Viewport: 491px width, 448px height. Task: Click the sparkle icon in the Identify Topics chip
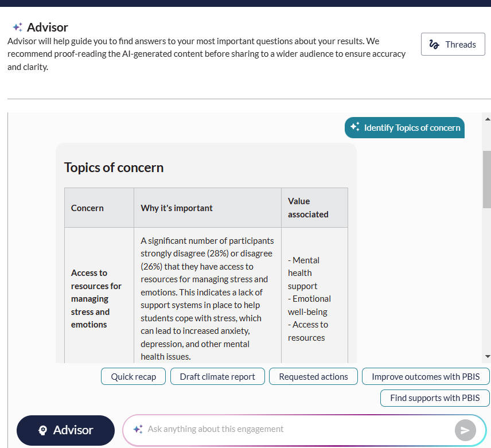pyautogui.click(x=355, y=127)
